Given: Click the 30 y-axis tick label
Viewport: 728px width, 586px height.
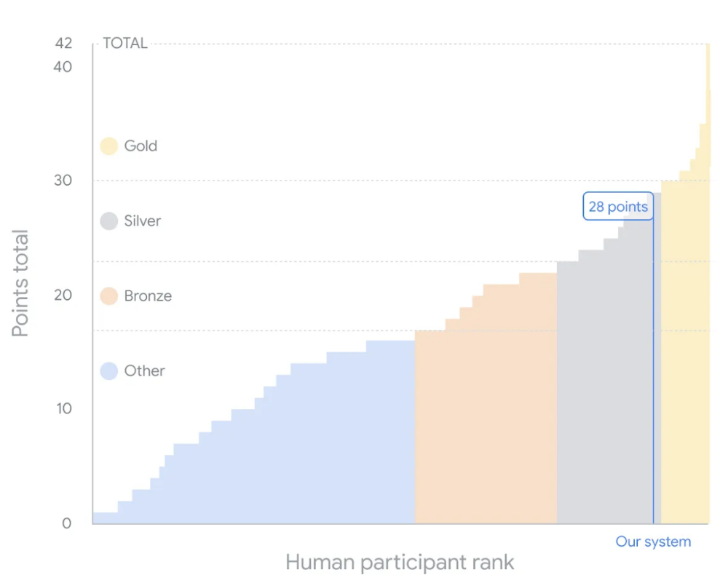Looking at the screenshot, I should 63,181.
